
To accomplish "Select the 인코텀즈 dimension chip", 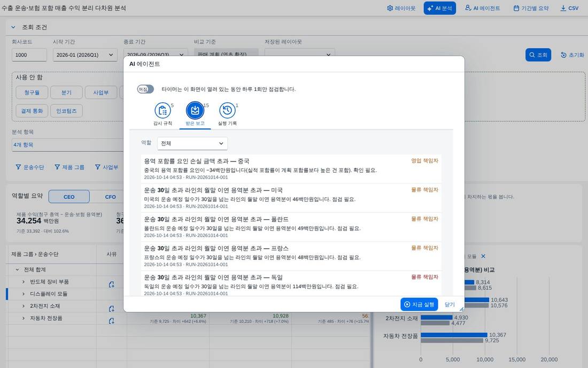I will click(x=66, y=111).
